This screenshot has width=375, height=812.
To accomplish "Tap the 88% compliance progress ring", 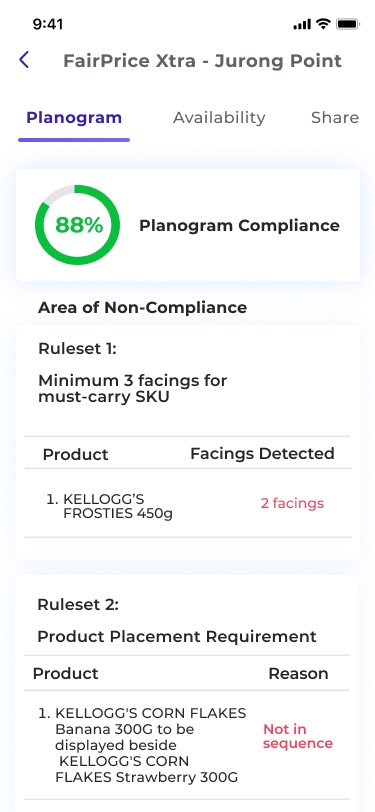I will (78, 225).
